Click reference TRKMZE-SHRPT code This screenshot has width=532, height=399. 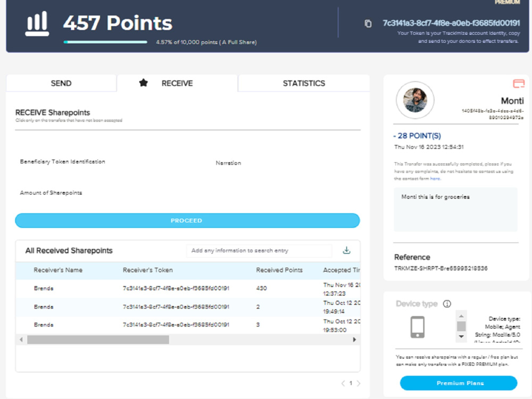(440, 268)
